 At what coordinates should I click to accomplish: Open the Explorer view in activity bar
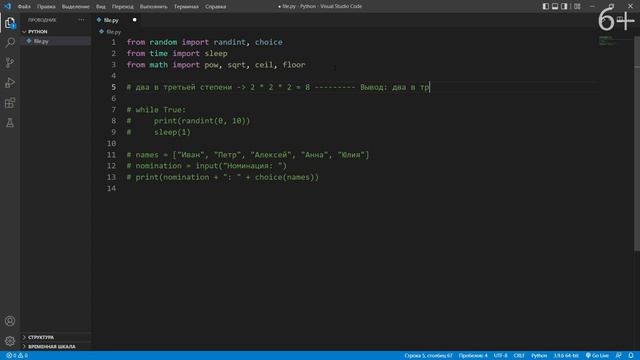(10, 23)
